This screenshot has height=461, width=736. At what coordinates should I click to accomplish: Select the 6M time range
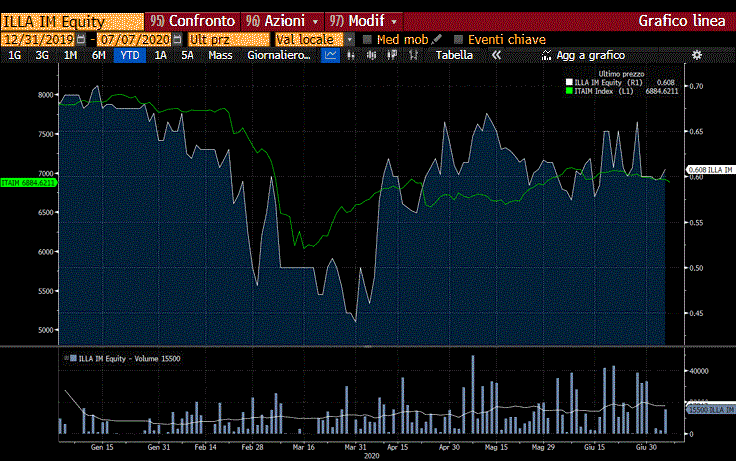click(x=99, y=55)
